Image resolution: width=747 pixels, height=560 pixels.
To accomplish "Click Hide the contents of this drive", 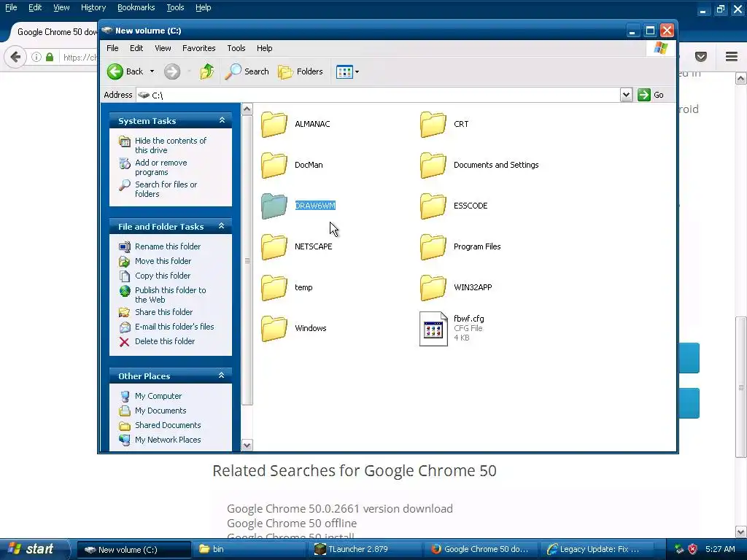I will 171,145.
